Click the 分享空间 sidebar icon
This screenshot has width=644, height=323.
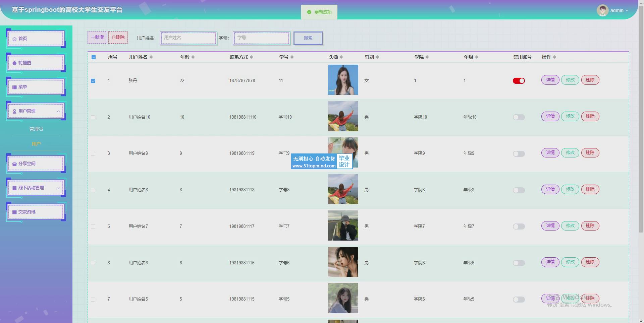(x=14, y=164)
